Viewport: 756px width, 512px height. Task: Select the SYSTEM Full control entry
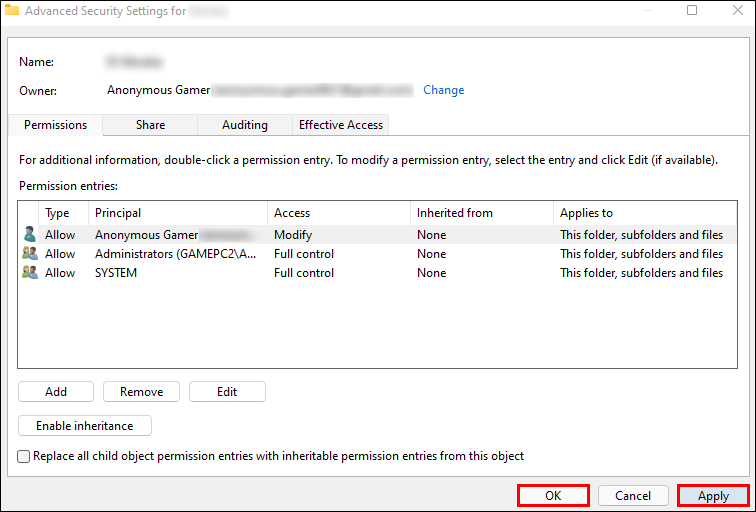(x=378, y=273)
